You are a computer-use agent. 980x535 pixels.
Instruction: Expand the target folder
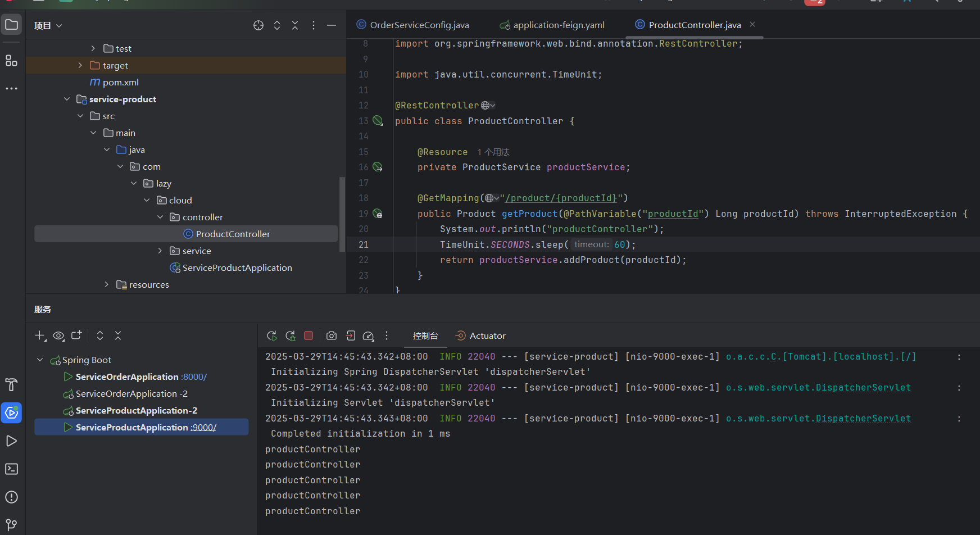[x=80, y=65]
